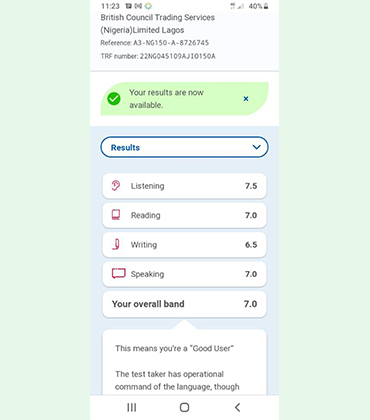Tap the Android recent apps button
This screenshot has width=370, height=420.
click(132, 407)
